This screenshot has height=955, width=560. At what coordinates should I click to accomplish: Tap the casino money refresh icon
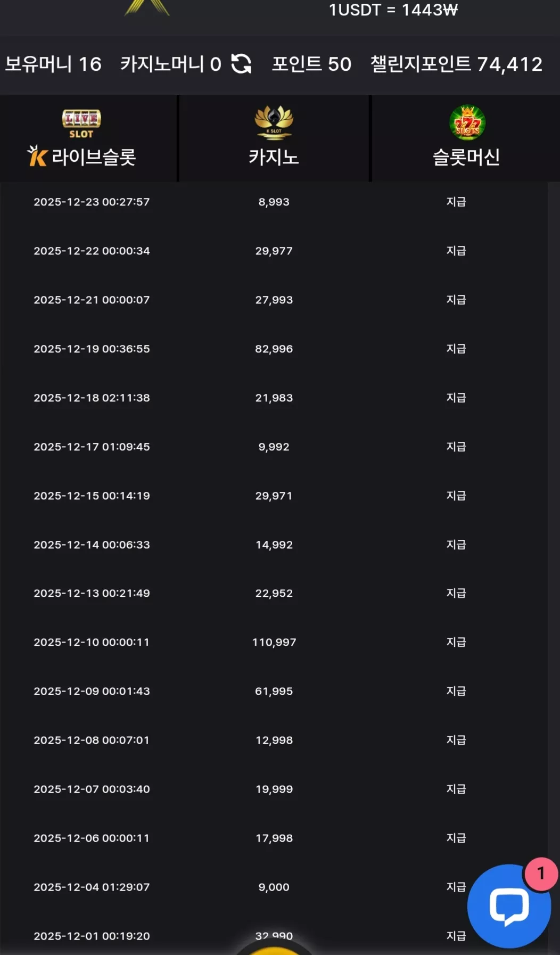241,64
